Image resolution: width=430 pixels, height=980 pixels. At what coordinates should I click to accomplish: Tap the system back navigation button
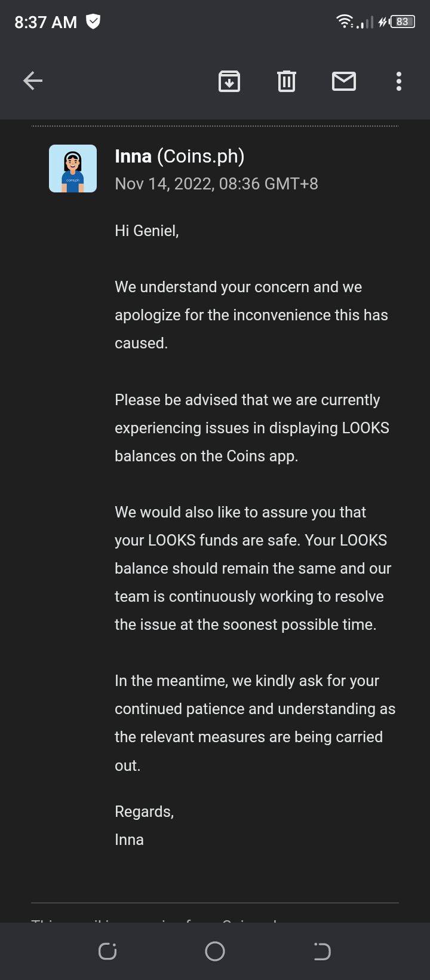322,951
